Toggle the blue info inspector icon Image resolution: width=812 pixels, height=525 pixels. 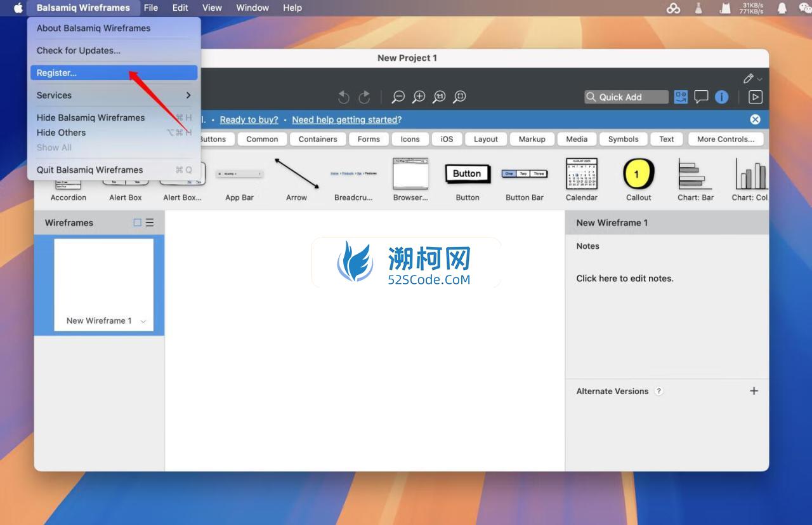[721, 96]
